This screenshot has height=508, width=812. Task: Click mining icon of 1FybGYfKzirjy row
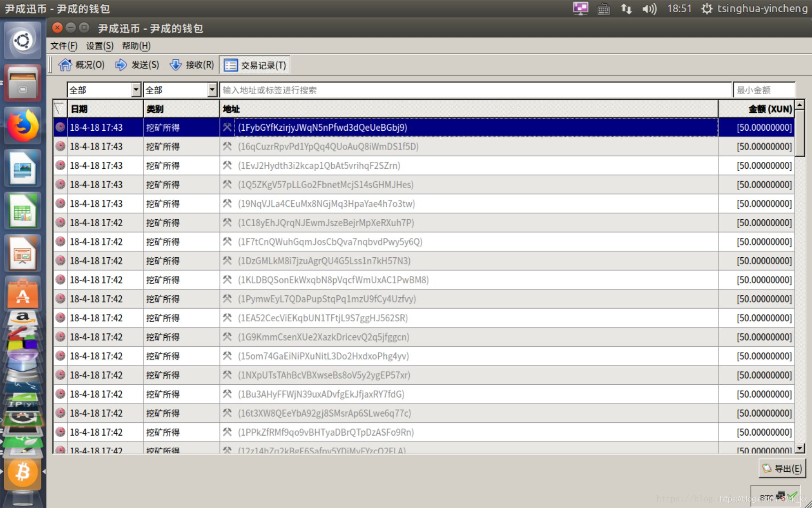coord(227,127)
